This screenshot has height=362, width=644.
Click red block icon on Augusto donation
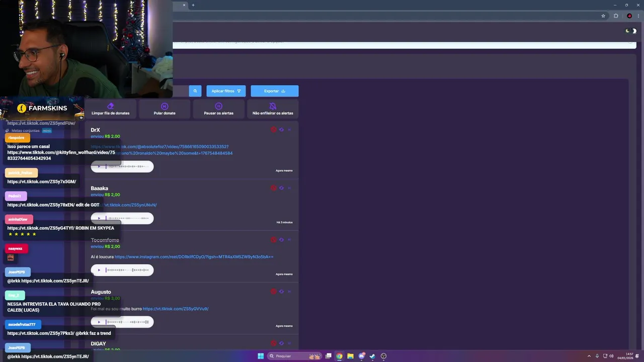274,292
